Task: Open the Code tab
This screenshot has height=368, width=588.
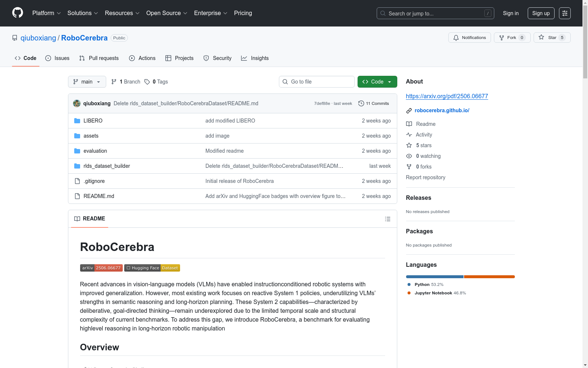Action: 26,58
